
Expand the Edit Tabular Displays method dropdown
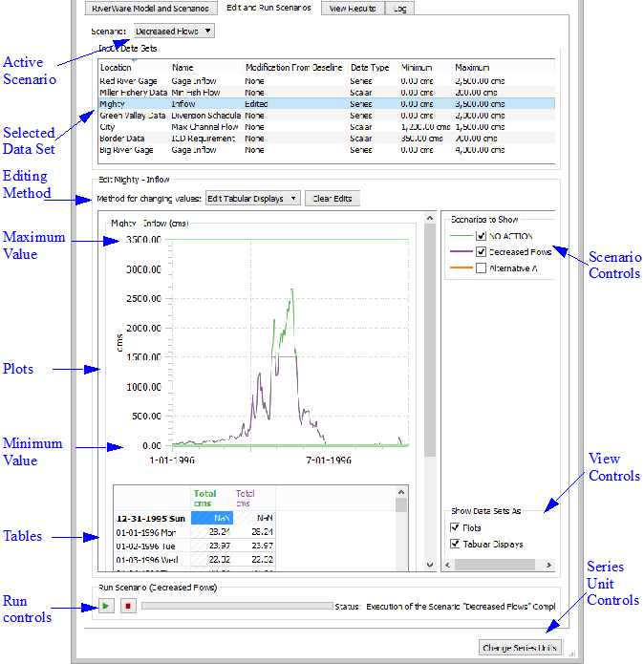click(x=253, y=199)
